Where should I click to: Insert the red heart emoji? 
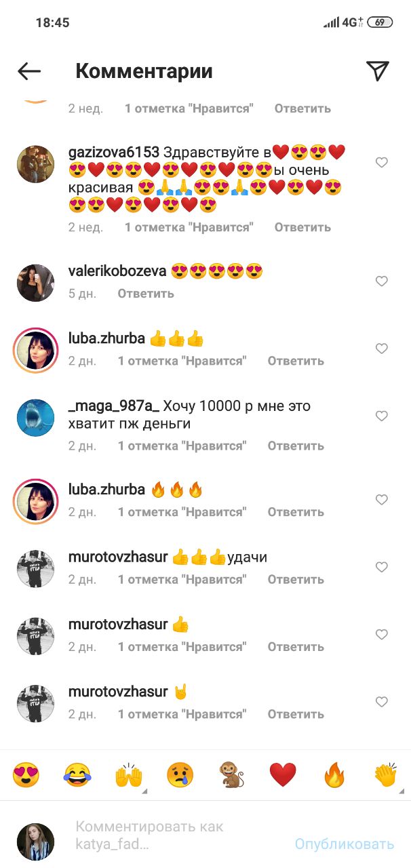coord(283,774)
